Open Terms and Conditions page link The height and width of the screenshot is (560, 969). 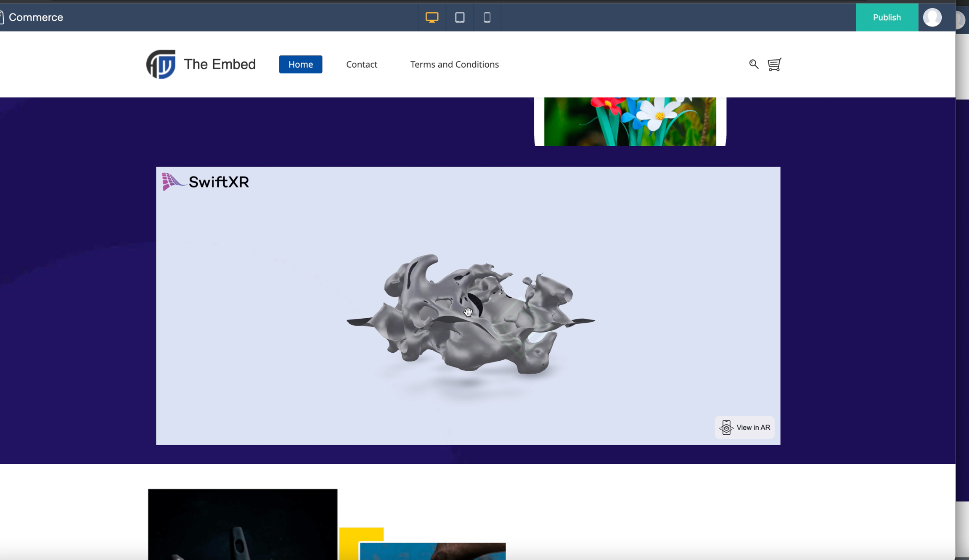[x=454, y=64]
